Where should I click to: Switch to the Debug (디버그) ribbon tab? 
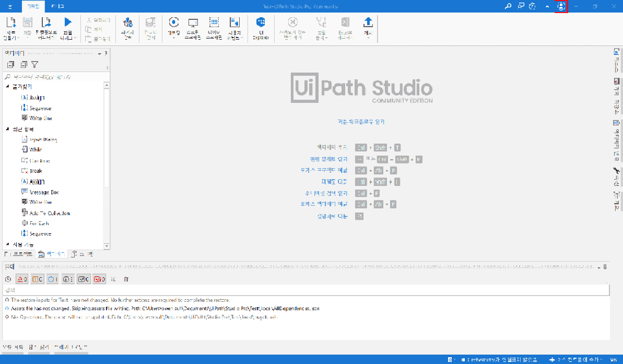click(x=57, y=6)
